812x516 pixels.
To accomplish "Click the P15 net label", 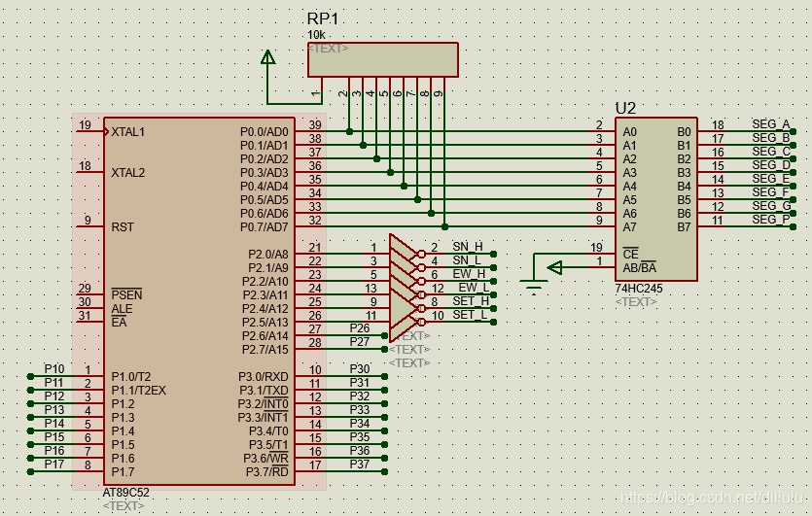I will (x=53, y=437).
